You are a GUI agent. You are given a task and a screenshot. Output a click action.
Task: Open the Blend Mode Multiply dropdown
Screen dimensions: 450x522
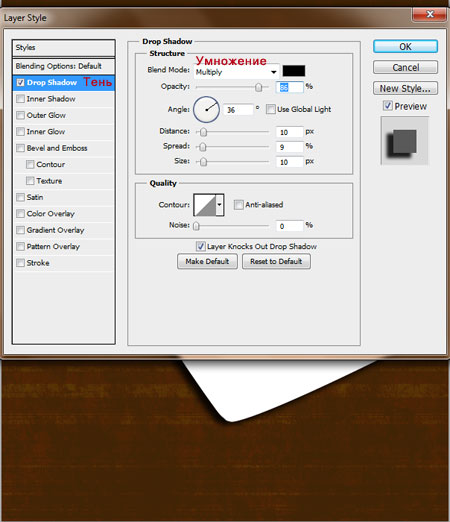click(236, 72)
